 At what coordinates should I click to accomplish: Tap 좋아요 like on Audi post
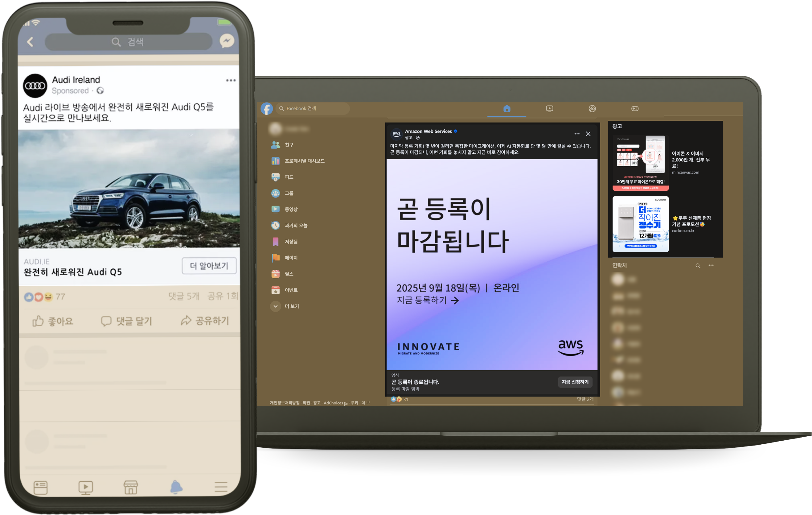point(53,321)
